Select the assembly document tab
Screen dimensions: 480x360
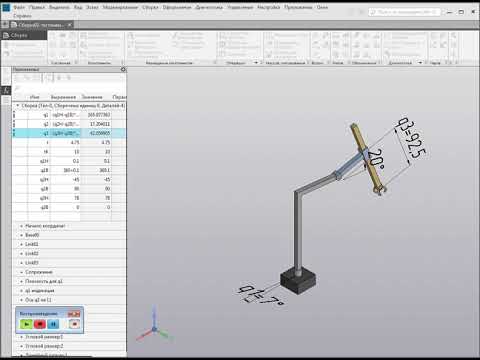coord(40,25)
